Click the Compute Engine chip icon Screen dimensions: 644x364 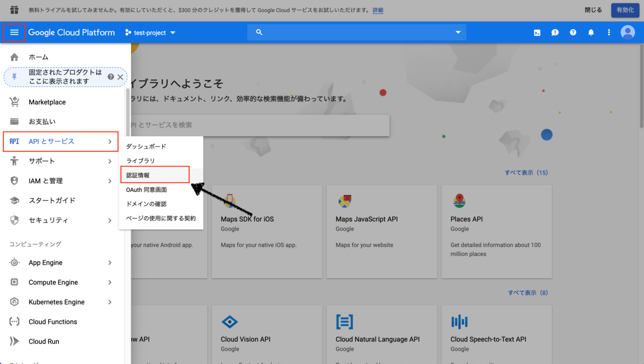coord(14,283)
